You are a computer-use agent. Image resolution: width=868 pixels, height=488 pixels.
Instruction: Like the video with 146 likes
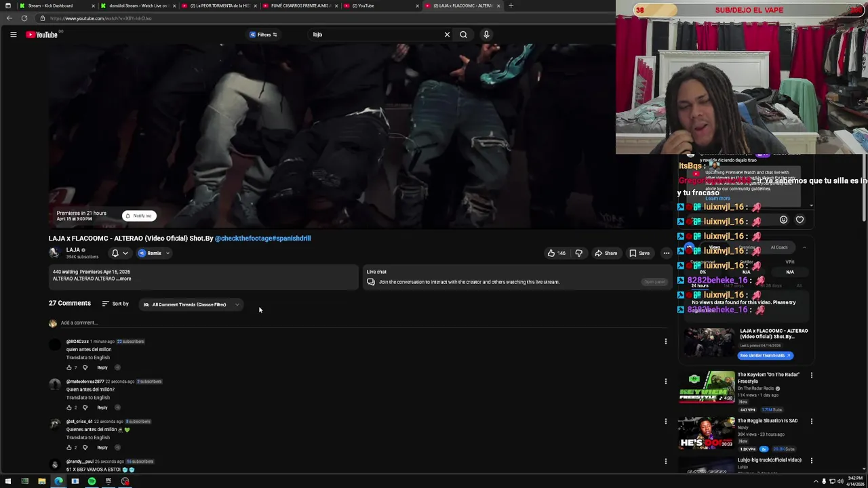point(557,253)
